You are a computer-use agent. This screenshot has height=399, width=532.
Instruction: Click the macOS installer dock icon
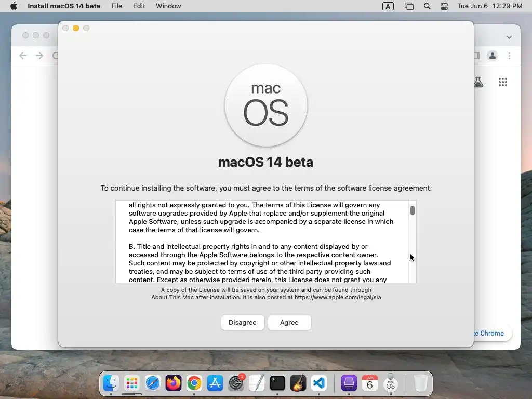tap(391, 383)
